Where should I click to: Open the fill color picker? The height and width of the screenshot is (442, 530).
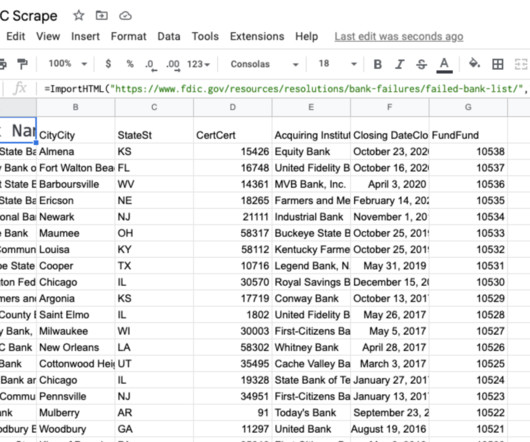474,63
